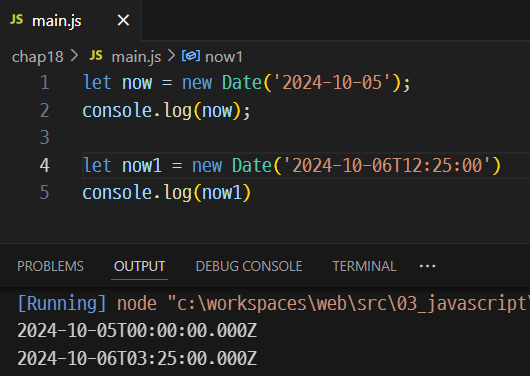Click the JS icon in breadcrumb
The image size is (530, 376).
coord(96,55)
